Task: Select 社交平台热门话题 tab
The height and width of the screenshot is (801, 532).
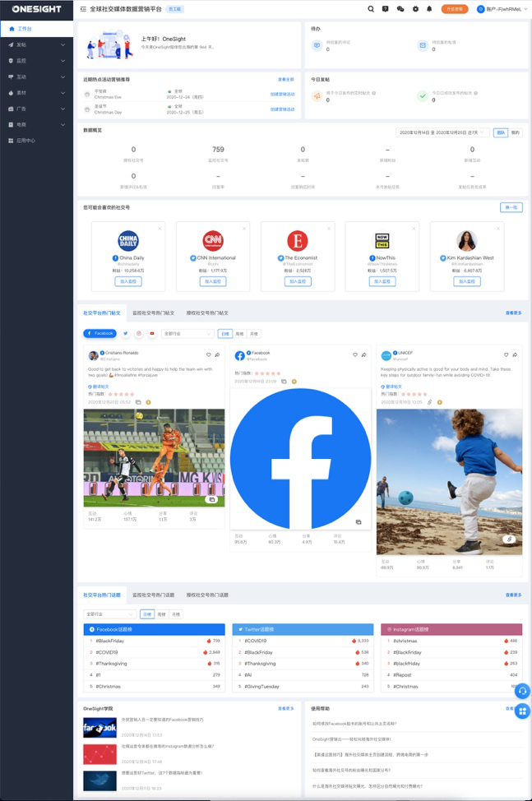Action: pyautogui.click(x=102, y=595)
